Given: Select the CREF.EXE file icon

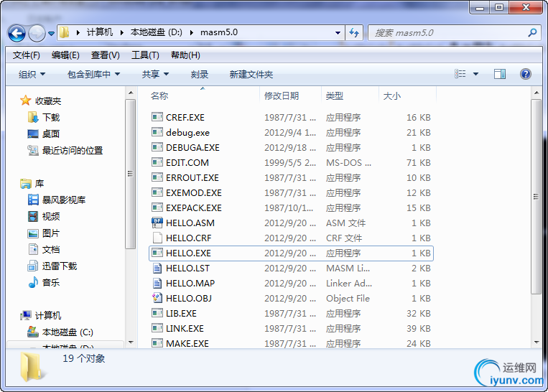Looking at the screenshot, I should [x=157, y=117].
